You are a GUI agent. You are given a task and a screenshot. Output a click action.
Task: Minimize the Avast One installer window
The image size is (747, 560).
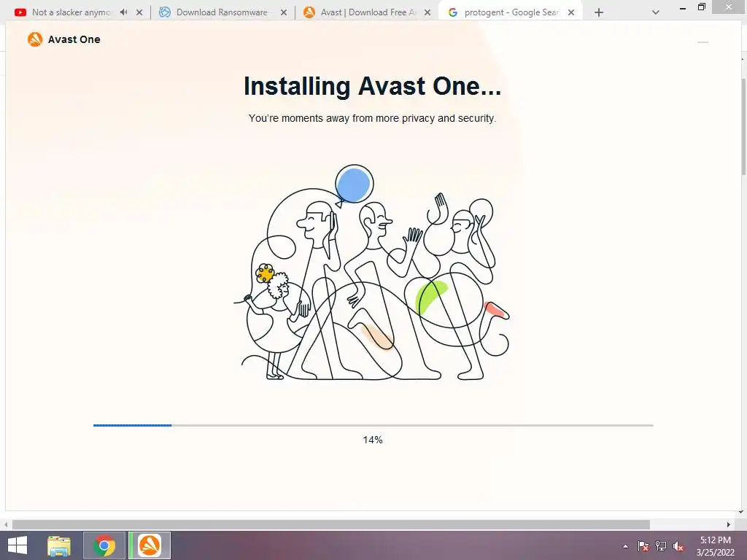click(x=703, y=42)
